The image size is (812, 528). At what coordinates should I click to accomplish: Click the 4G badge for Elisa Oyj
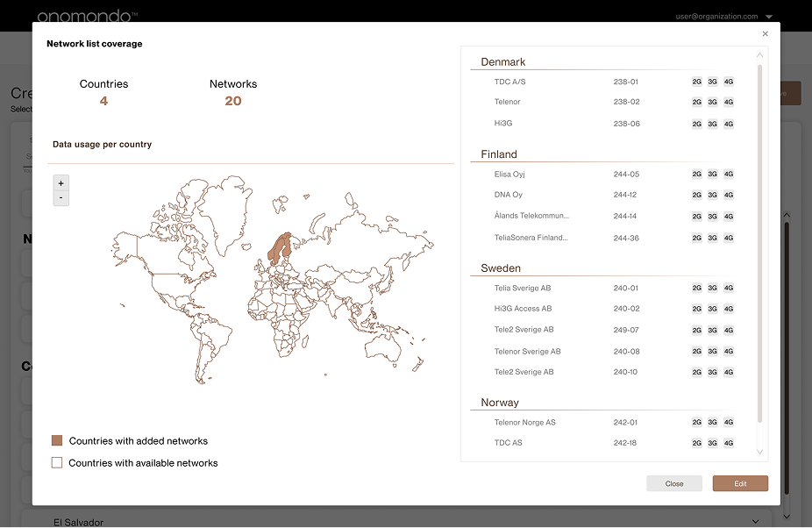pyautogui.click(x=728, y=174)
